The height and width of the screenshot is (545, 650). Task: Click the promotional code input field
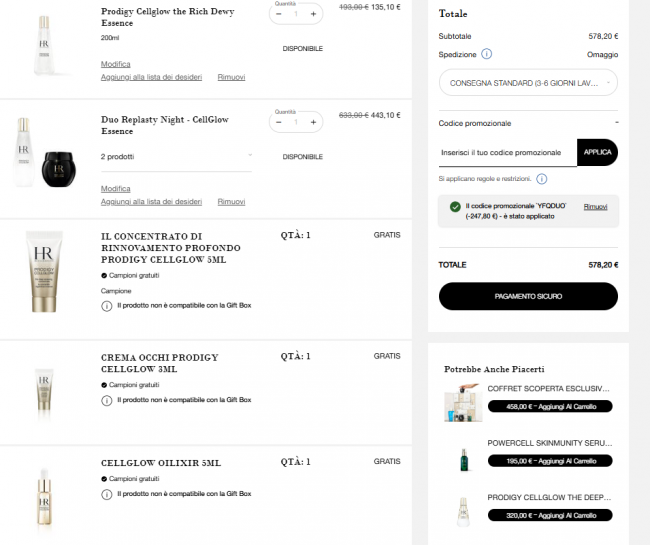pyautogui.click(x=507, y=153)
